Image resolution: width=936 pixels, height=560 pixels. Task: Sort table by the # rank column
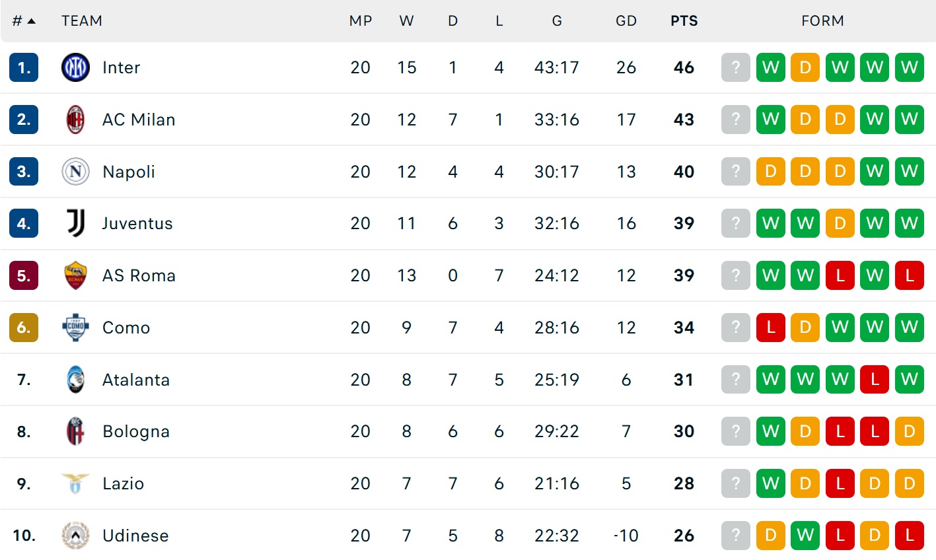tap(23, 21)
